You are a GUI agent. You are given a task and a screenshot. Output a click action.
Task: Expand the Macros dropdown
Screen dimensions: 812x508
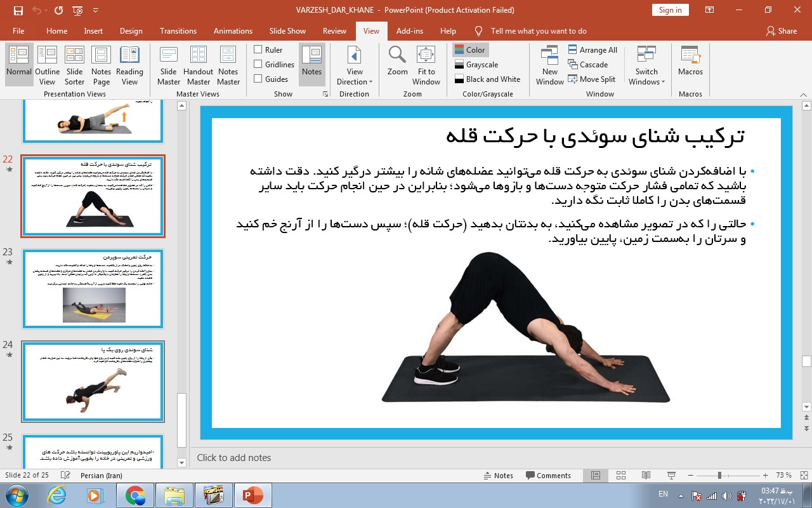[690, 65]
